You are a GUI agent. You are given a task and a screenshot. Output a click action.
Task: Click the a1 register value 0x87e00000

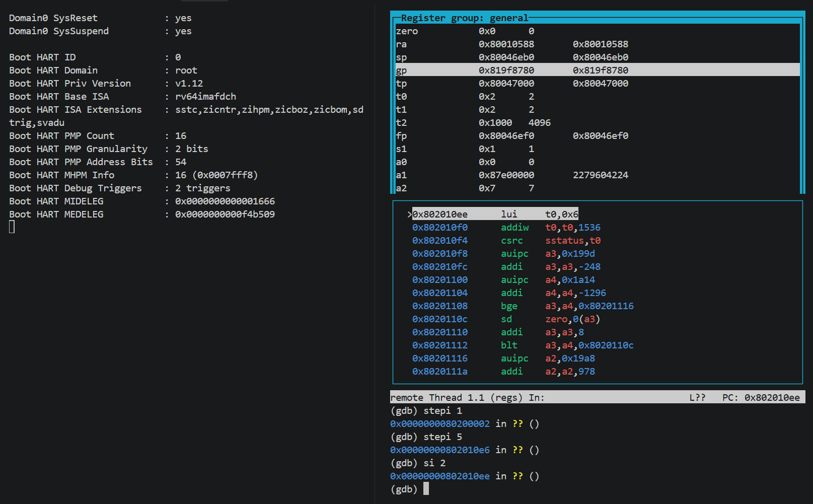[x=506, y=175]
